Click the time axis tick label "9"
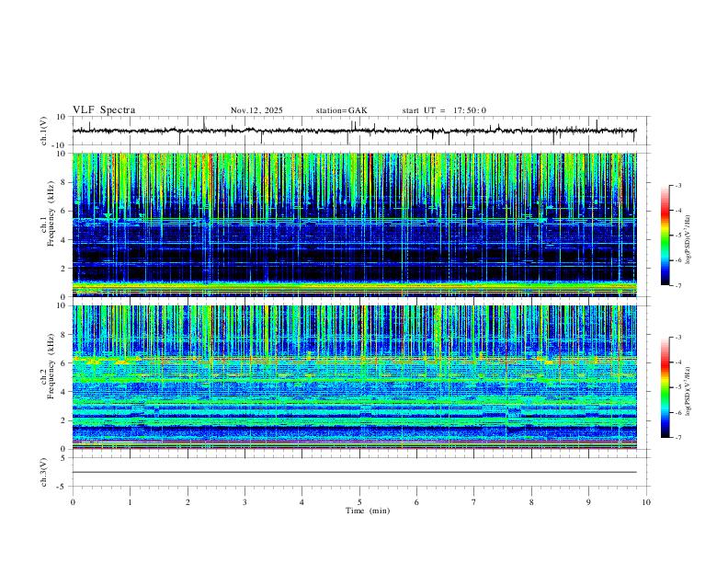This screenshot has width=728, height=563. tap(588, 502)
